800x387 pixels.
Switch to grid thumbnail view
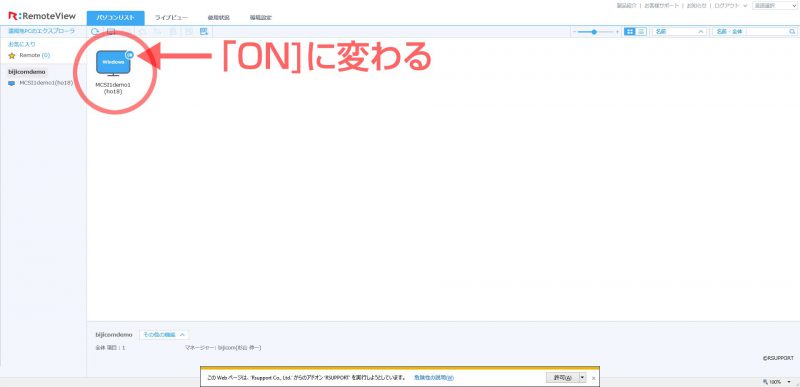click(630, 32)
